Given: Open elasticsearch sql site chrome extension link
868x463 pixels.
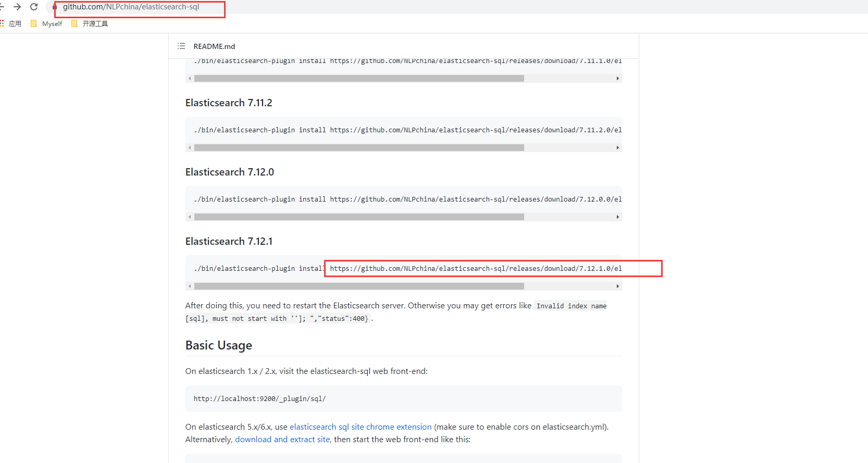Looking at the screenshot, I should click(361, 427).
